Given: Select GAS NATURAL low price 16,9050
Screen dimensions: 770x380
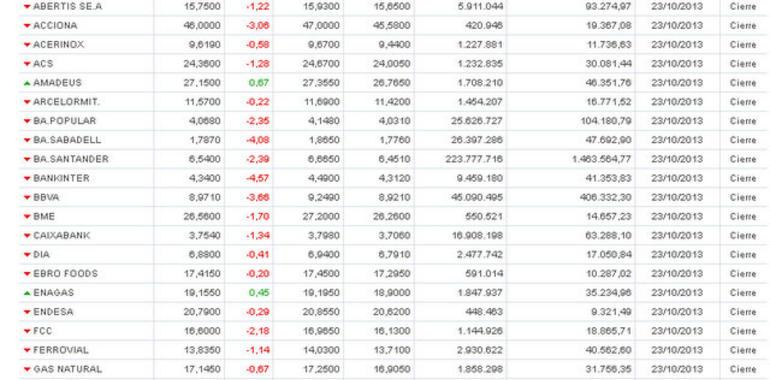Looking at the screenshot, I should (x=391, y=369).
